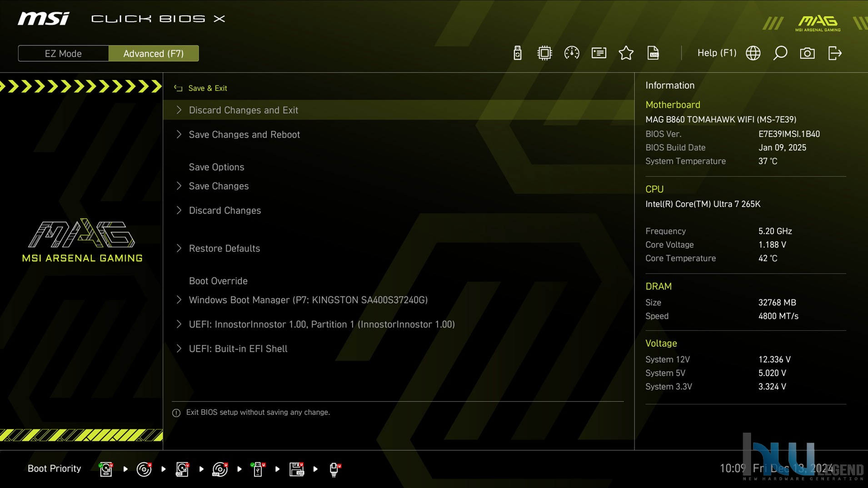This screenshot has width=868, height=488.
Task: Select the USB CD/DVD boot priority icon
Action: click(x=220, y=469)
